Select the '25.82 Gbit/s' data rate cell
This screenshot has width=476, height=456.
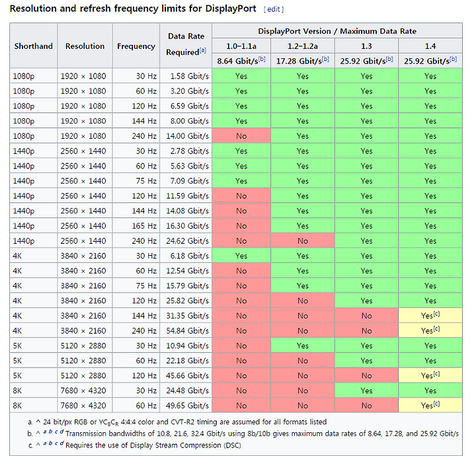point(186,300)
